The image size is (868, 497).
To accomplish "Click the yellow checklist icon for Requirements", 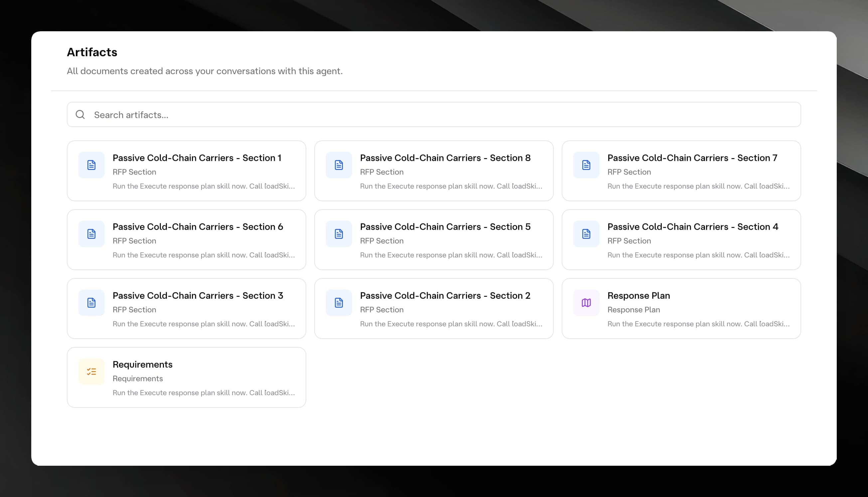I will point(91,371).
